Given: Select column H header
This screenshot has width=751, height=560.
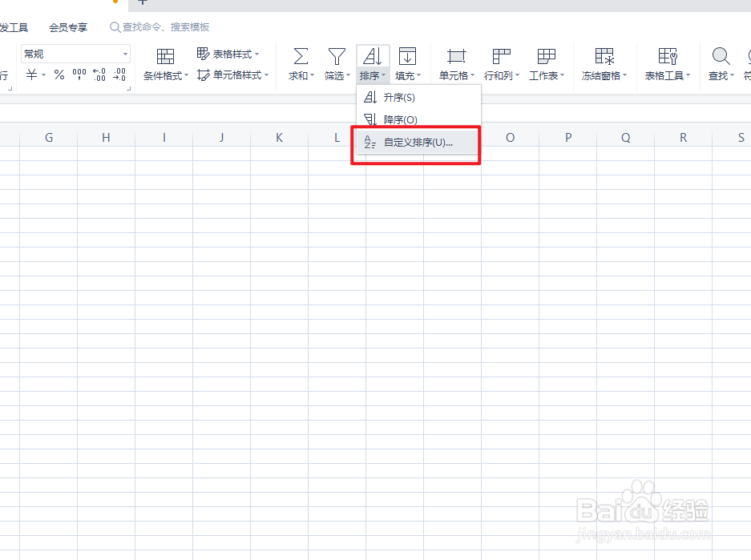Looking at the screenshot, I should click(107, 138).
